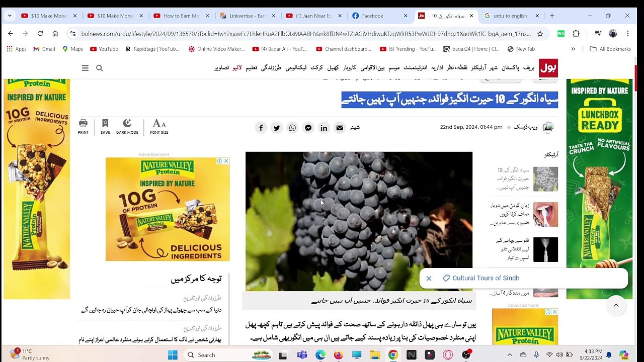
Task: Share the article on LinkedIn icon
Action: [x=324, y=128]
